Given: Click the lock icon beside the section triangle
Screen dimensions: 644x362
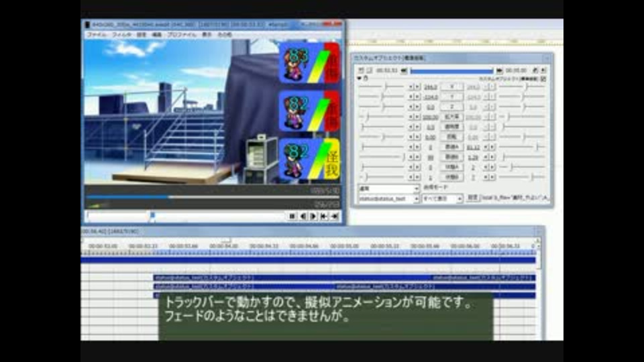Looking at the screenshot, I should [x=366, y=78].
